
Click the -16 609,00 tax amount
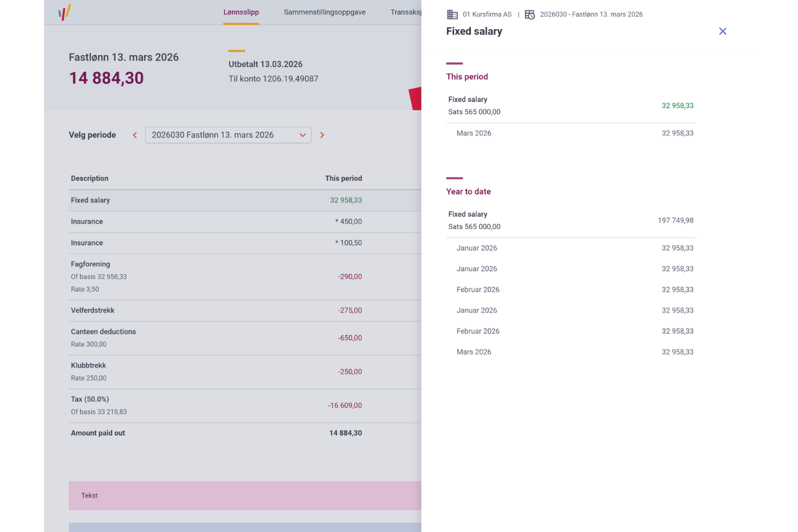[345, 405]
